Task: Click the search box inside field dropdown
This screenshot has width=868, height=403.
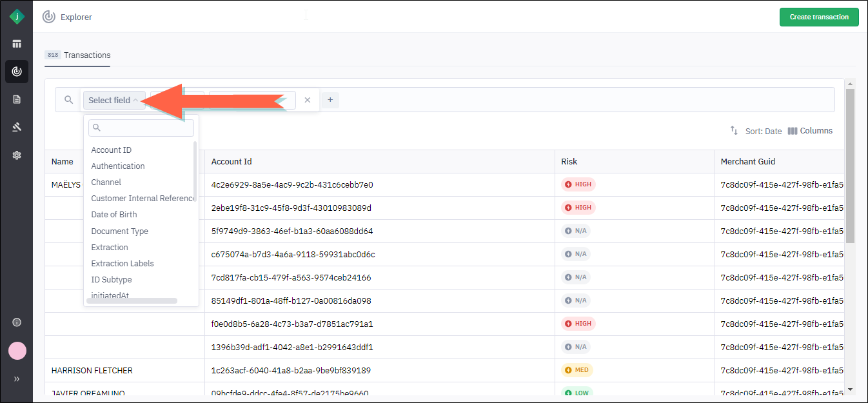Action: [x=141, y=128]
